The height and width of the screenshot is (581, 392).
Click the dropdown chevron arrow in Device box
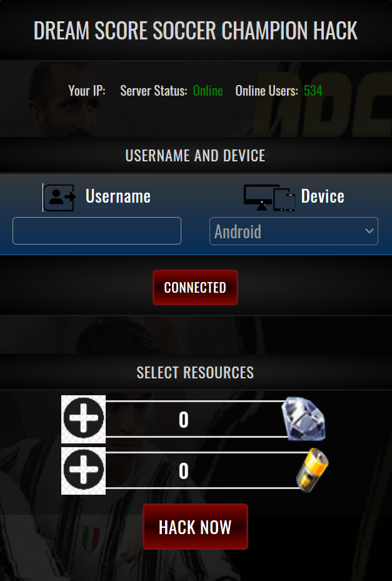(369, 231)
